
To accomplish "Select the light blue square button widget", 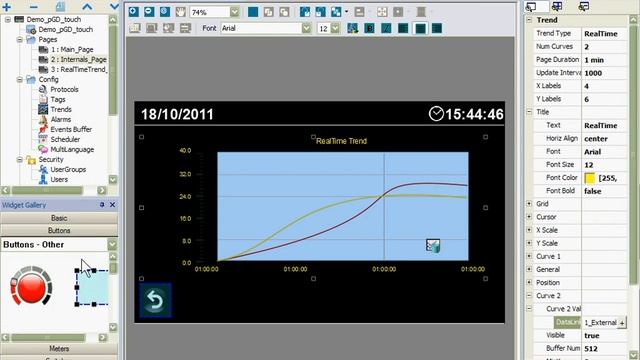I will click(x=92, y=288).
